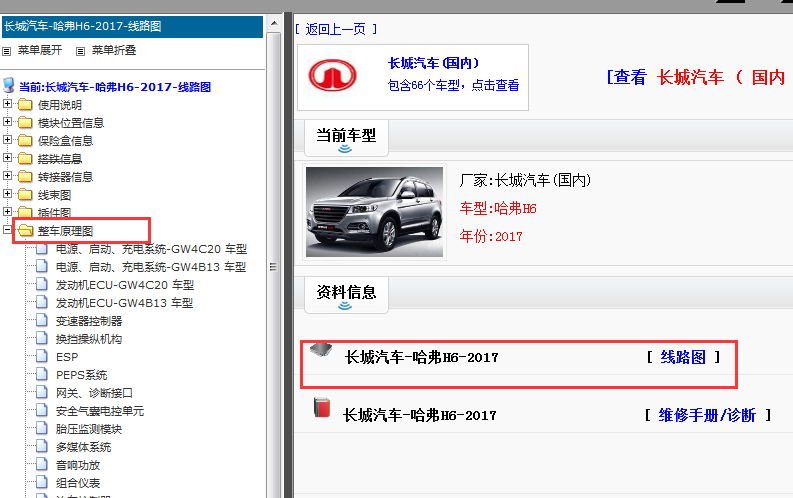
Task: Click the computer icon beside 当前:长城汽车
Action: 9,85
